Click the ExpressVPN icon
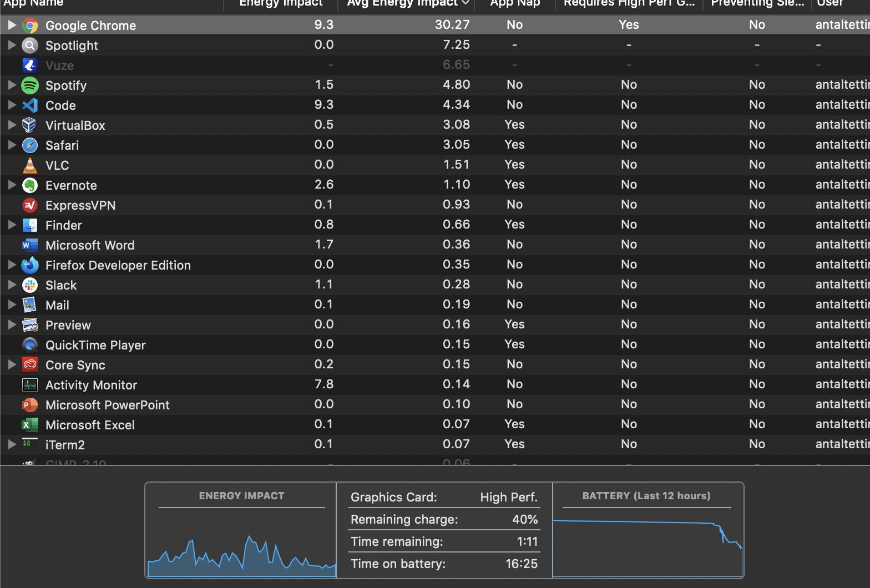Viewport: 870px width, 588px height. pyautogui.click(x=30, y=205)
